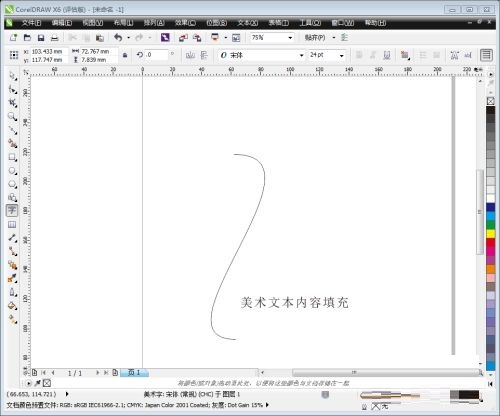
Task: Select the Pick tool in the toolbox
Action: coord(12,76)
